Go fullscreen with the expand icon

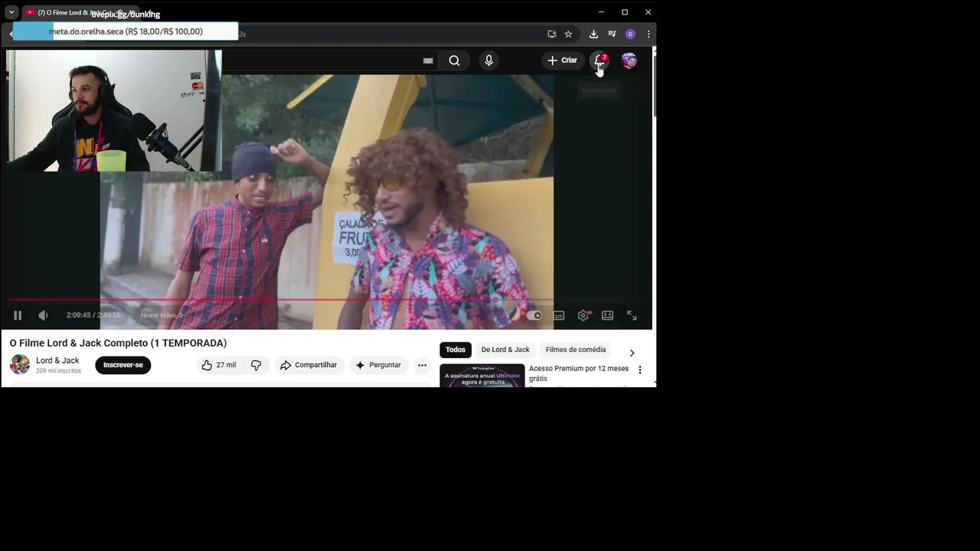pyautogui.click(x=632, y=315)
